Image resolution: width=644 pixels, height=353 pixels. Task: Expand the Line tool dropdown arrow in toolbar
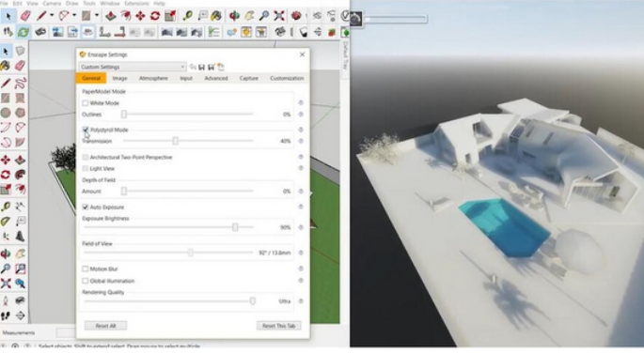click(52, 16)
